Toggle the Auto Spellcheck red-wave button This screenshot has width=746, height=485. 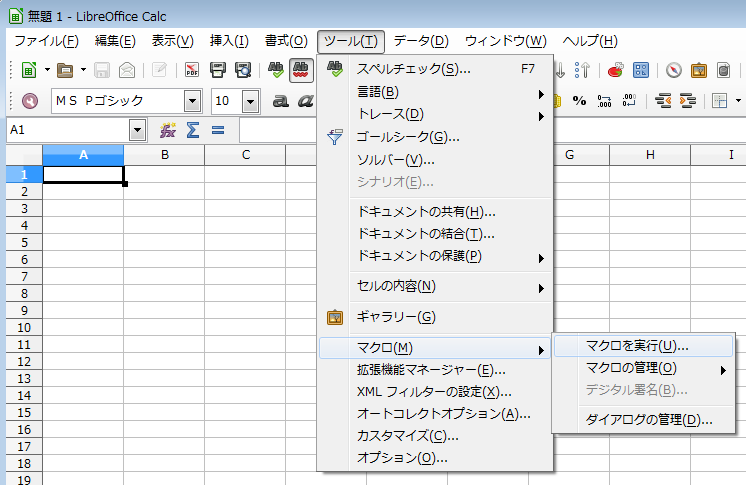coord(301,70)
